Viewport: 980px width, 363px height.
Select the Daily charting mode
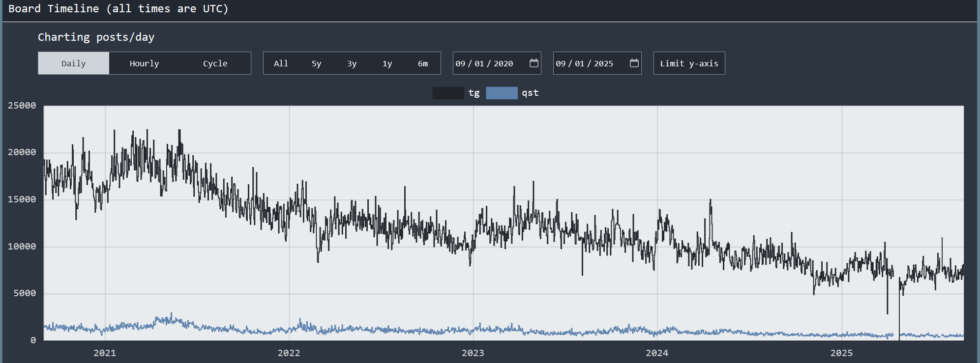[x=73, y=63]
